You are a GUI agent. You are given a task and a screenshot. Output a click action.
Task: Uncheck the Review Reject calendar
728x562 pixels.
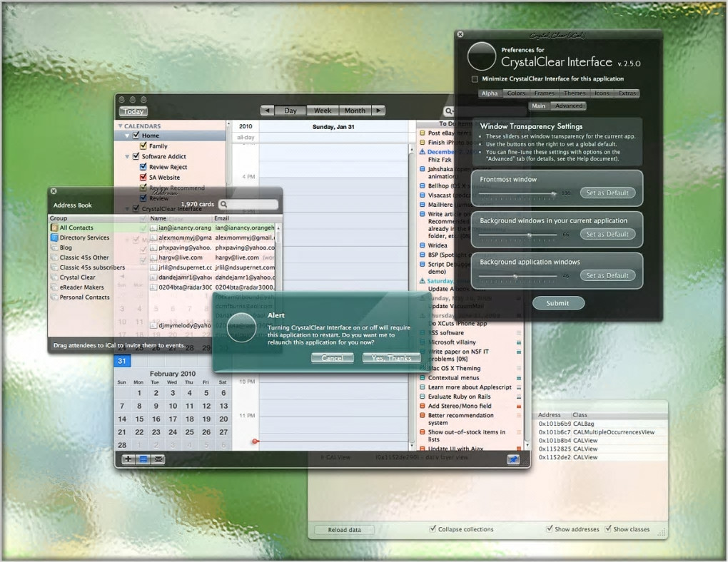(x=143, y=167)
